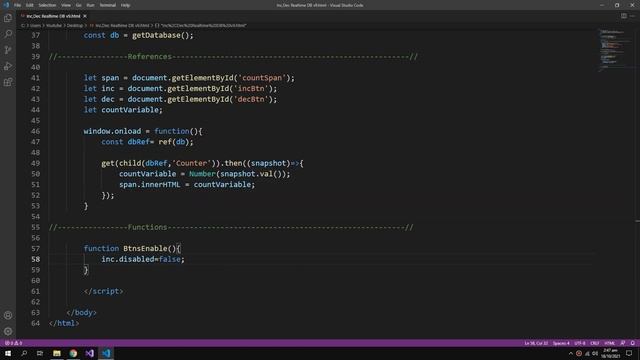The height and width of the screenshot is (360, 640).
Task: Click line number 46 in the gutter
Action: 36,131
